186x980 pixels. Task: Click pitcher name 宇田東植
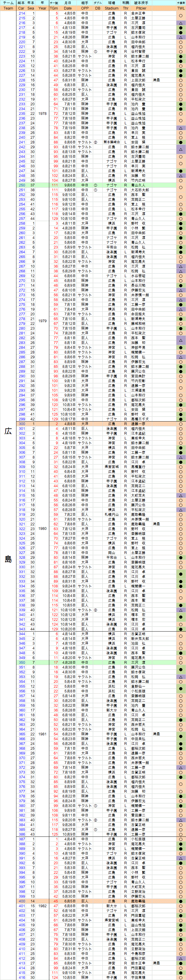pos(138,977)
